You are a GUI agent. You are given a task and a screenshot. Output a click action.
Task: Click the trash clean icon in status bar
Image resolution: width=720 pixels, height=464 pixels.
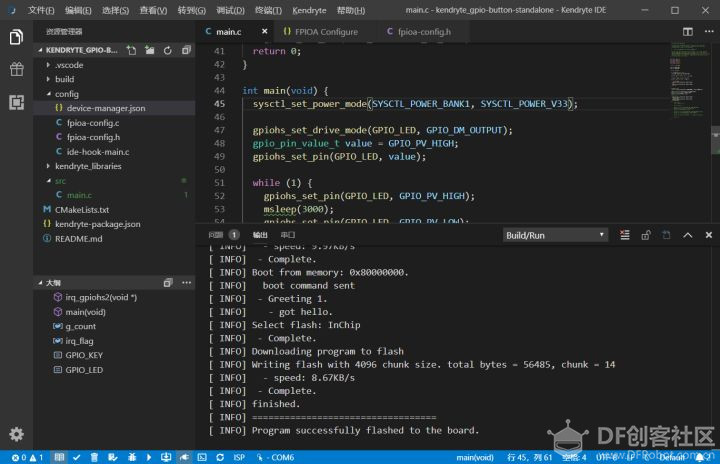(94, 457)
